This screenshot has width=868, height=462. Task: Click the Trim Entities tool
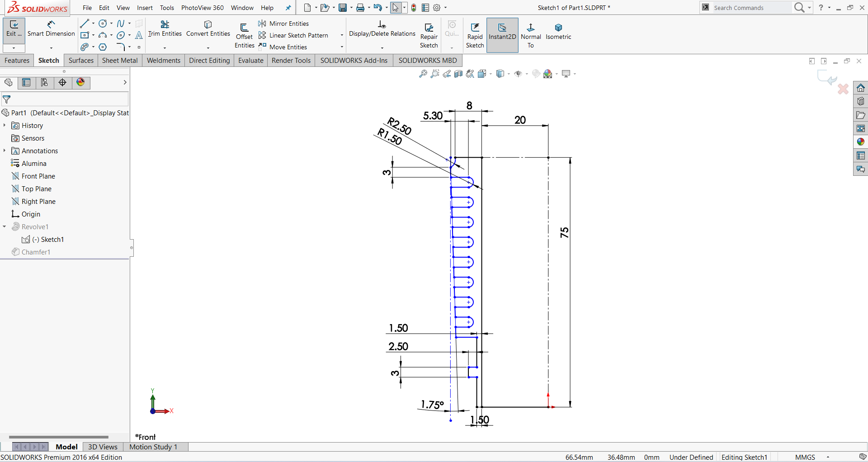[x=165, y=28]
